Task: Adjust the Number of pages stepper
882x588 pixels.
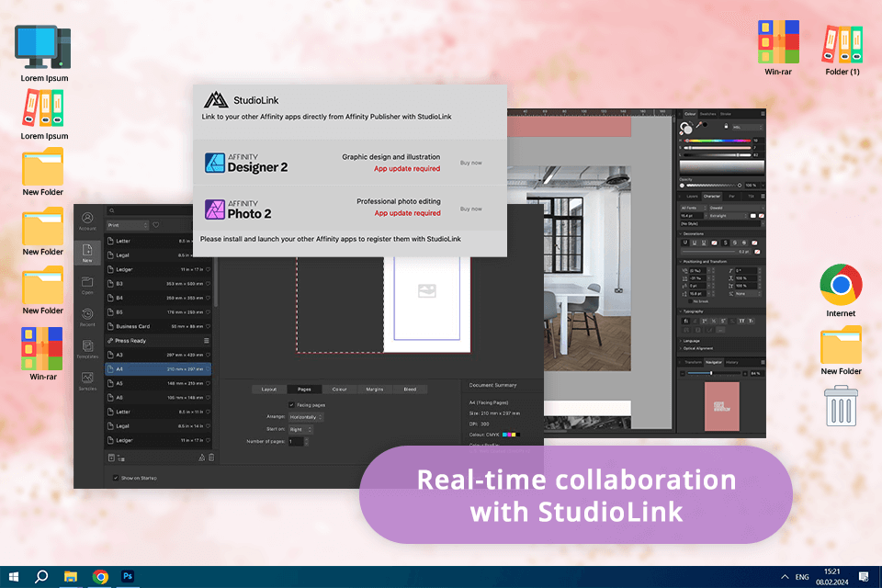Action: coord(307,442)
